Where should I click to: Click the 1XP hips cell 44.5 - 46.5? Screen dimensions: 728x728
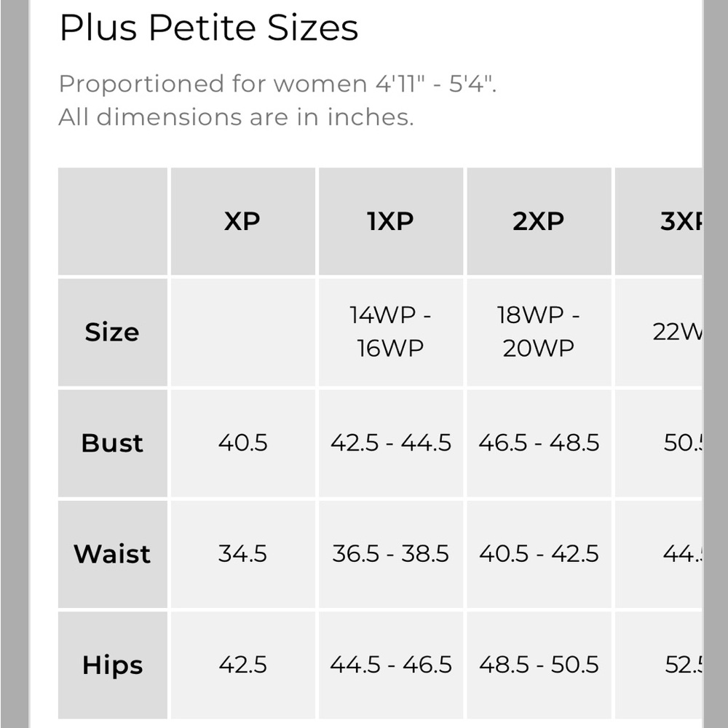390,665
